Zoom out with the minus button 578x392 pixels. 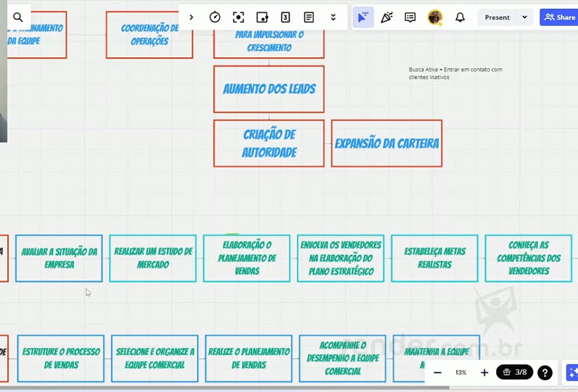point(438,373)
